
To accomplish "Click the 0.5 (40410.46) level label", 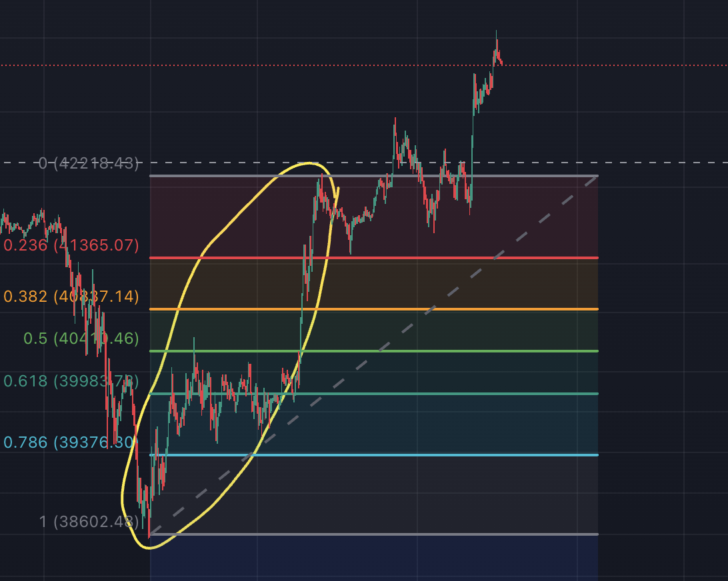I will 81,338.
